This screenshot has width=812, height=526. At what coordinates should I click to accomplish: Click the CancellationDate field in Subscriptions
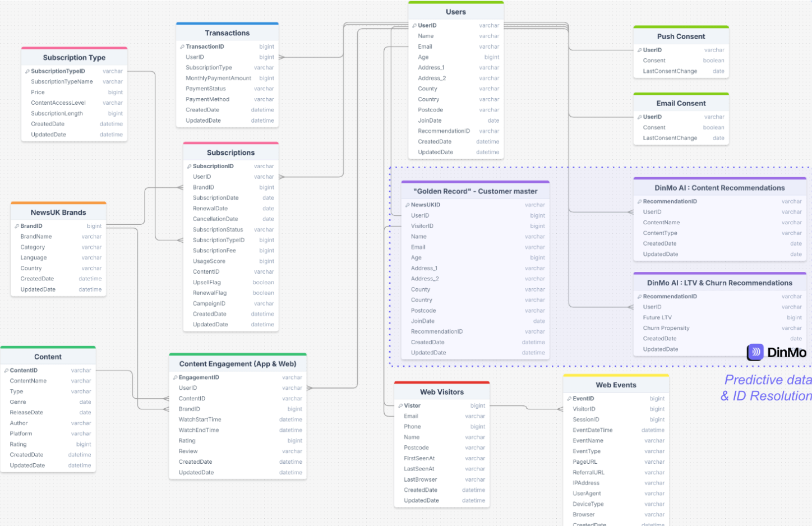click(x=230, y=219)
